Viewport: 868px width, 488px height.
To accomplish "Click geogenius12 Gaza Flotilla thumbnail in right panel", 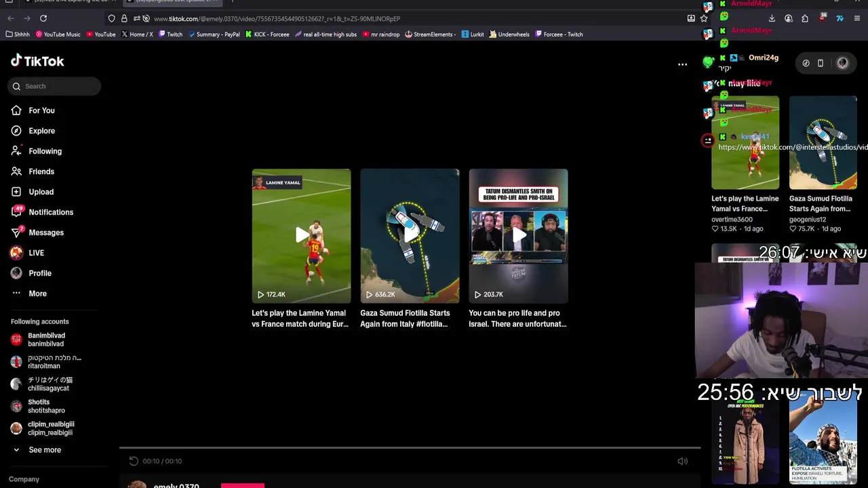I will (823, 143).
